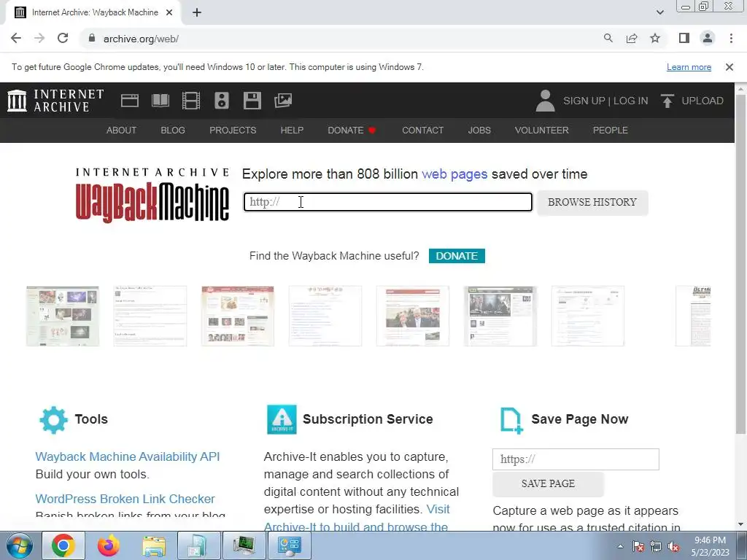Open the DONATE menu item with heart

coord(352,130)
